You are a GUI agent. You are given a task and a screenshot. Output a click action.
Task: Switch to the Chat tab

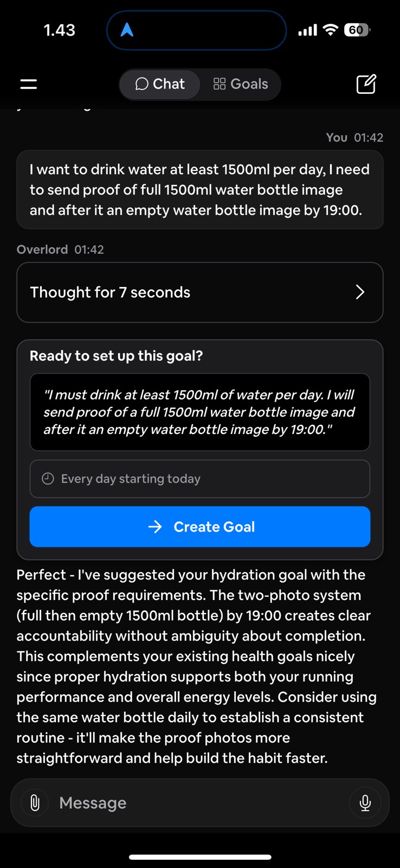160,84
